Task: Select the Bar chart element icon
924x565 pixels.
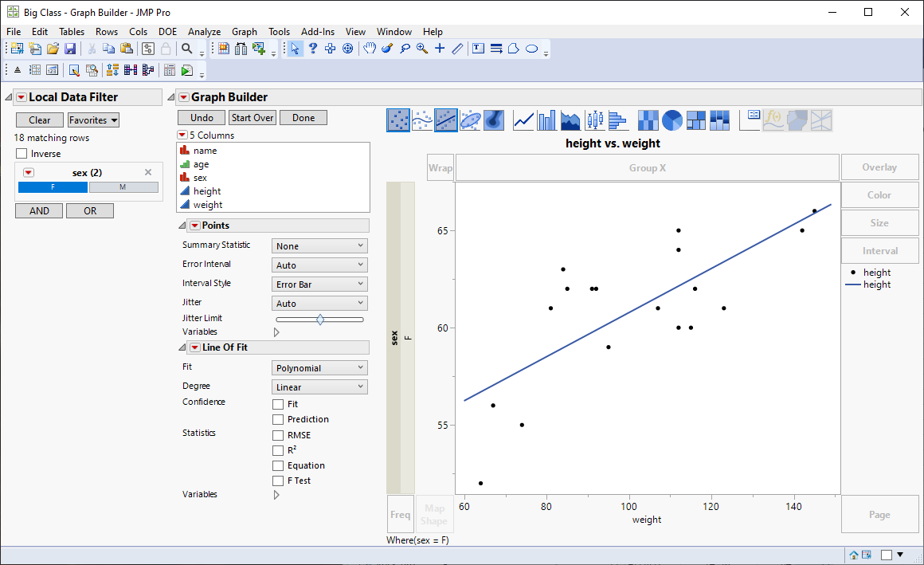Action: (546, 120)
